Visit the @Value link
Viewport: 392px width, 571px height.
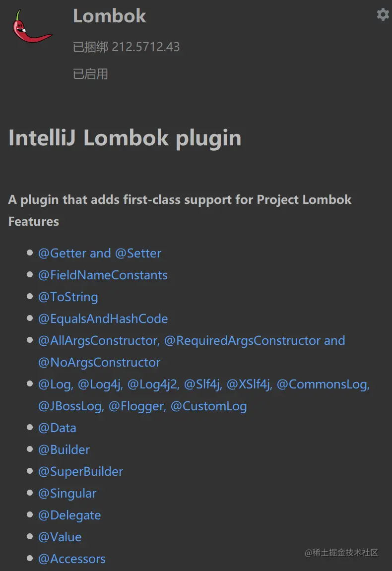pyautogui.click(x=60, y=537)
